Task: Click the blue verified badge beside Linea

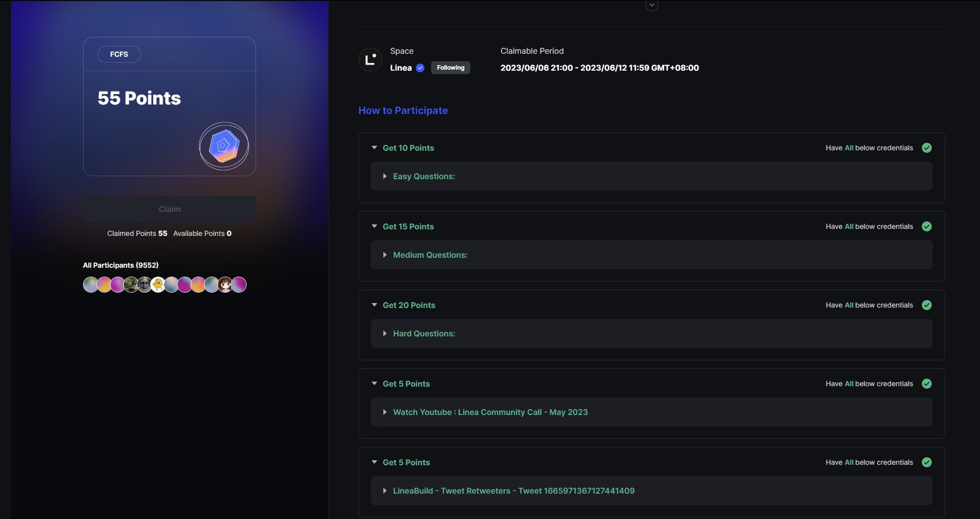Action: click(420, 68)
